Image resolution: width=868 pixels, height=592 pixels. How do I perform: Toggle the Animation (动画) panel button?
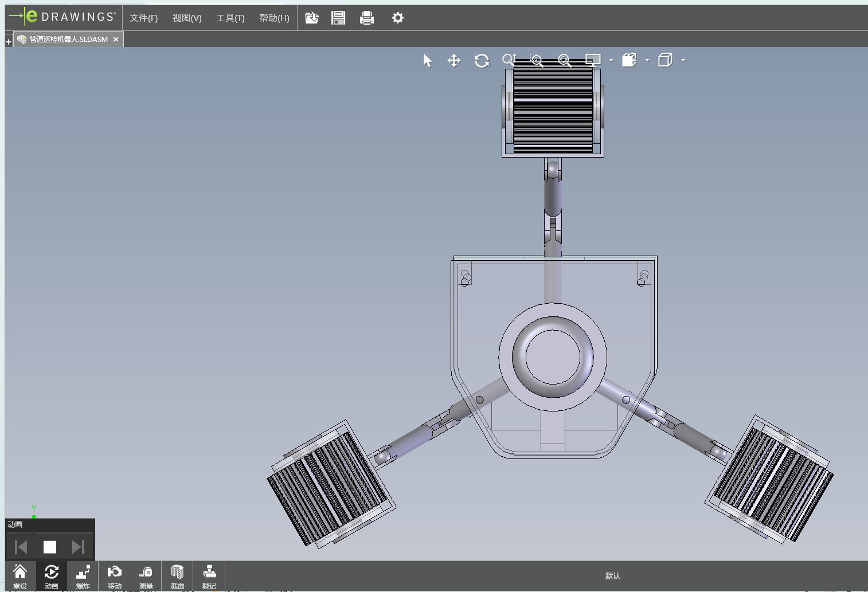coord(51,576)
